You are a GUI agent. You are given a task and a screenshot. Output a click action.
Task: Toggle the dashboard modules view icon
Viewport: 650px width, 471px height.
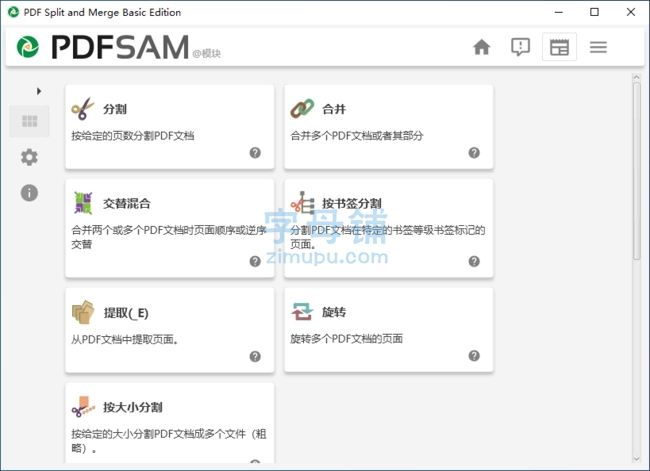pyautogui.click(x=559, y=47)
